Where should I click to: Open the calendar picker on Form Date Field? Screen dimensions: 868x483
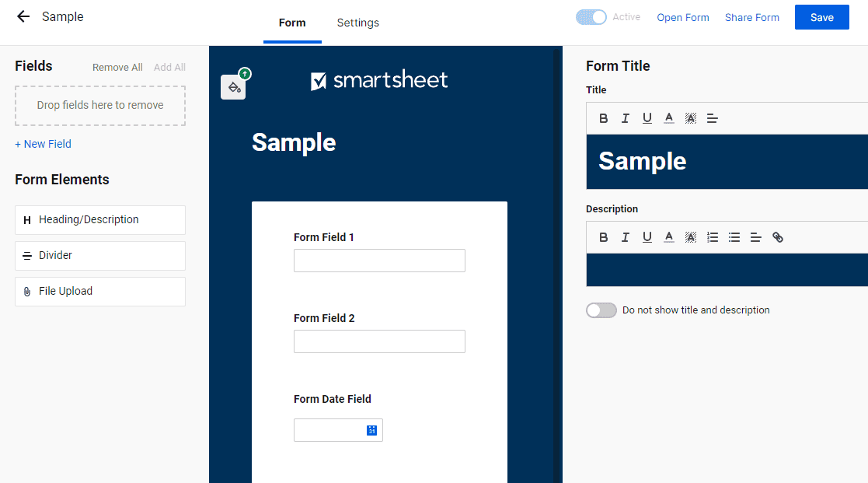pos(371,429)
